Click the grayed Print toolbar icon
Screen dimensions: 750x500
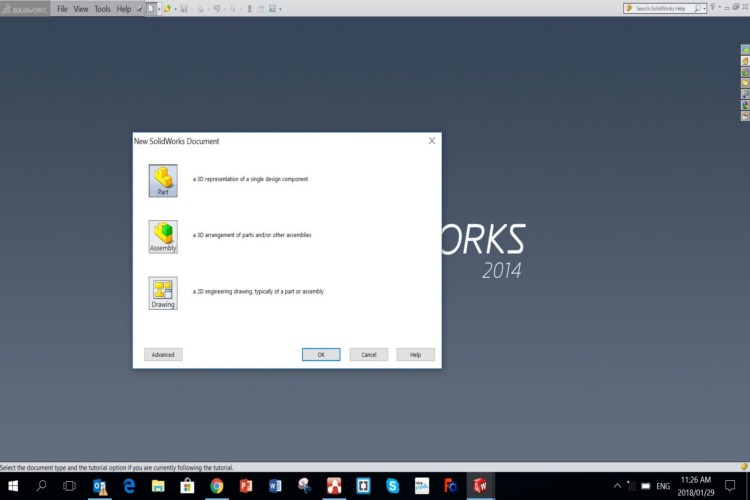coord(200,9)
